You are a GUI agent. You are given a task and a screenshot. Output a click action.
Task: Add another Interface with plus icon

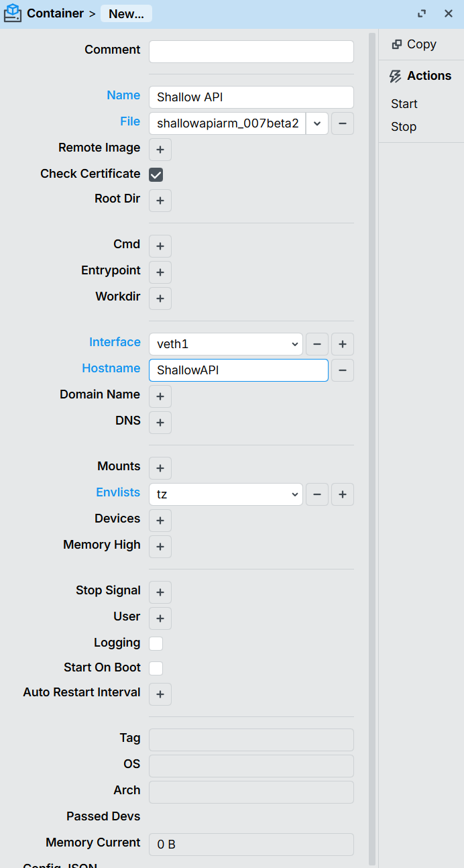pos(342,344)
